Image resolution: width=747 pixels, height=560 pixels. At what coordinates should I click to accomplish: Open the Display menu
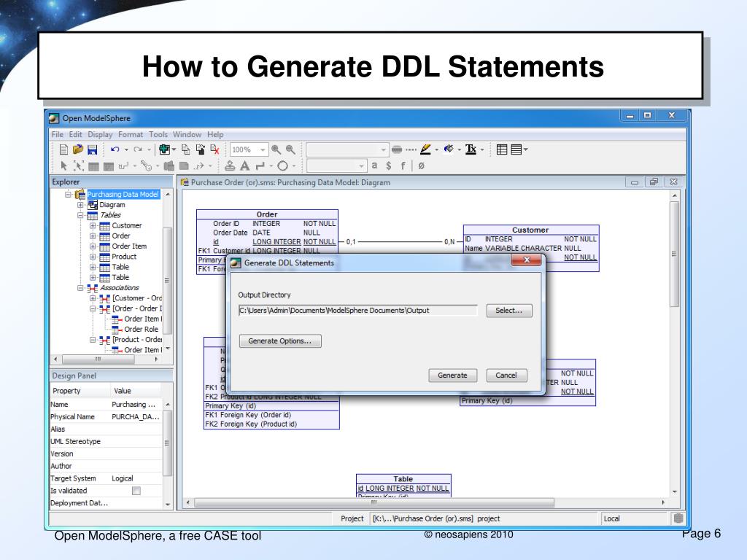pos(100,135)
